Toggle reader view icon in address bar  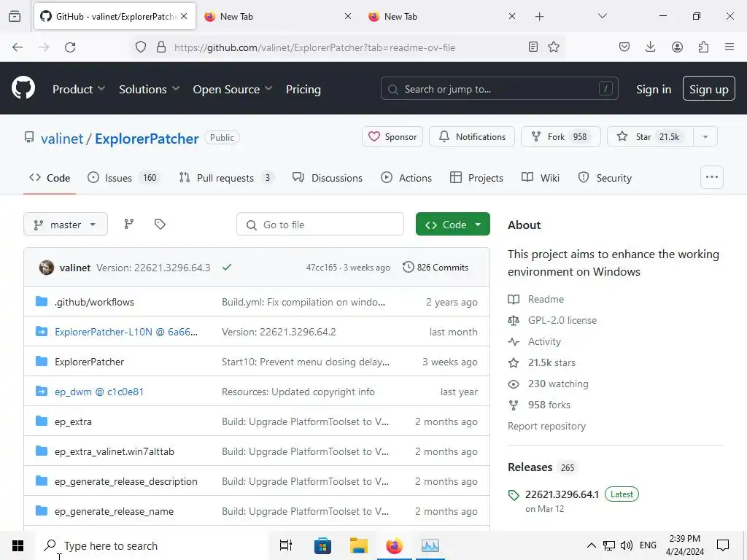coord(533,47)
